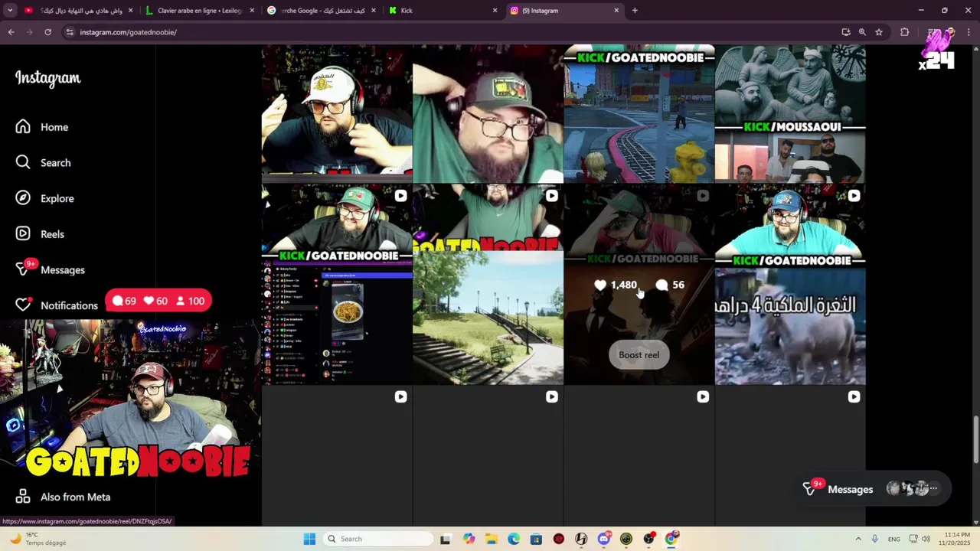Click the Windows taskbar Search box
The image size is (980, 551).
tap(378, 539)
